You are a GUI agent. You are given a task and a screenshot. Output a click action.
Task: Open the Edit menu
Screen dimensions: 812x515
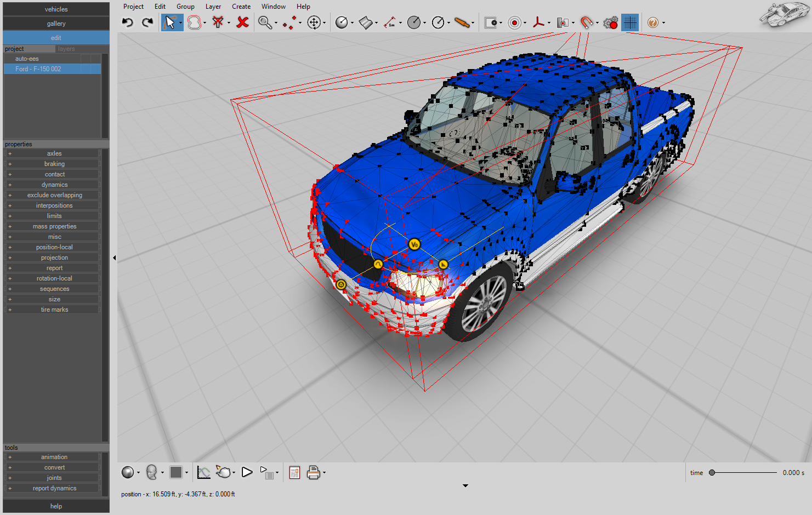click(160, 7)
